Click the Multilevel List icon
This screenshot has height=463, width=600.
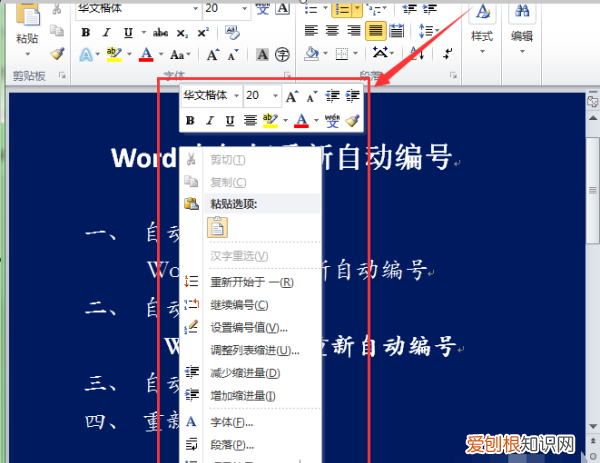click(x=373, y=9)
